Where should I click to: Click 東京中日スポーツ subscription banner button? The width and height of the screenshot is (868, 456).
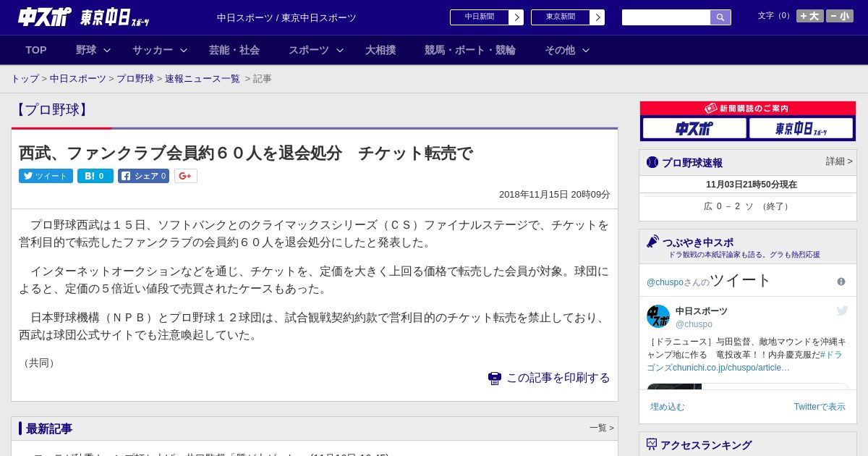coord(801,128)
